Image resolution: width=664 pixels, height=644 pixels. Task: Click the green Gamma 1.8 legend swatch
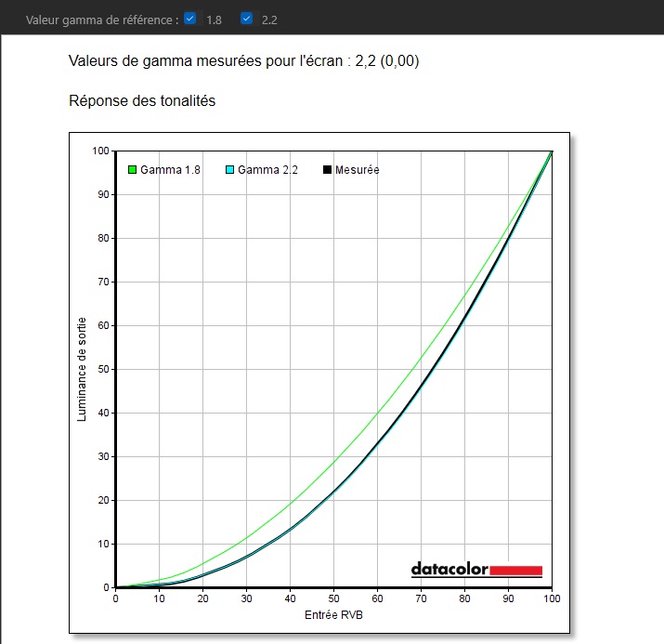(133, 170)
